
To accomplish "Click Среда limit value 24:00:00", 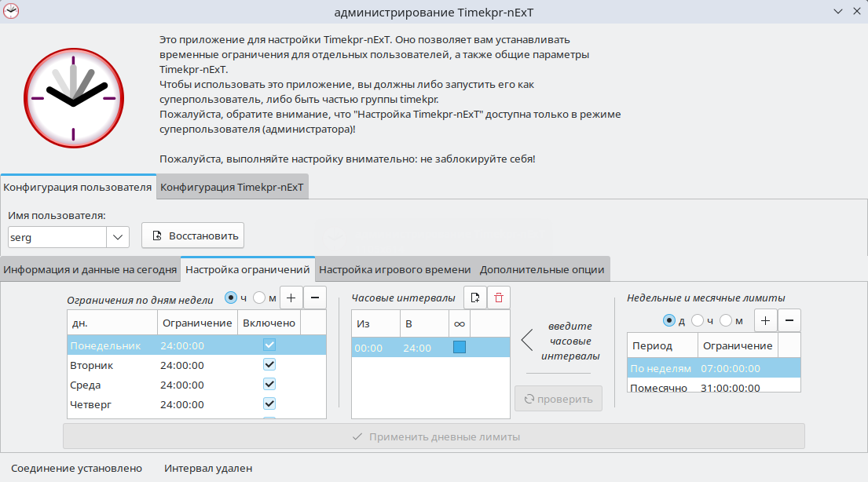I will coord(182,385).
